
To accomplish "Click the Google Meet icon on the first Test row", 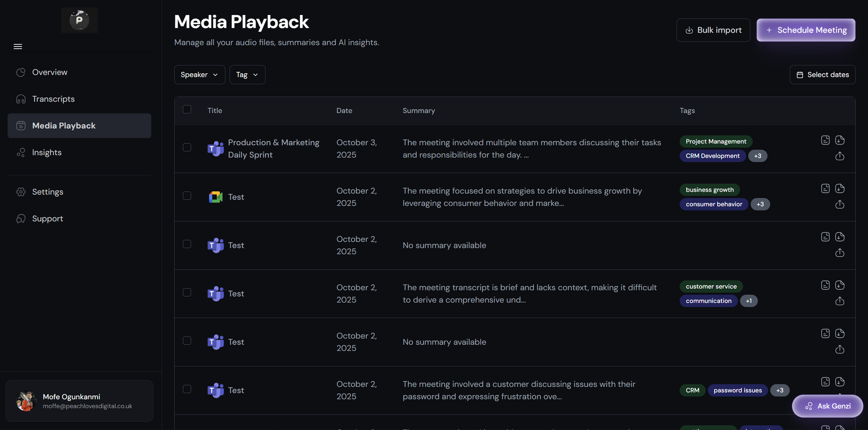I will click(x=215, y=197).
